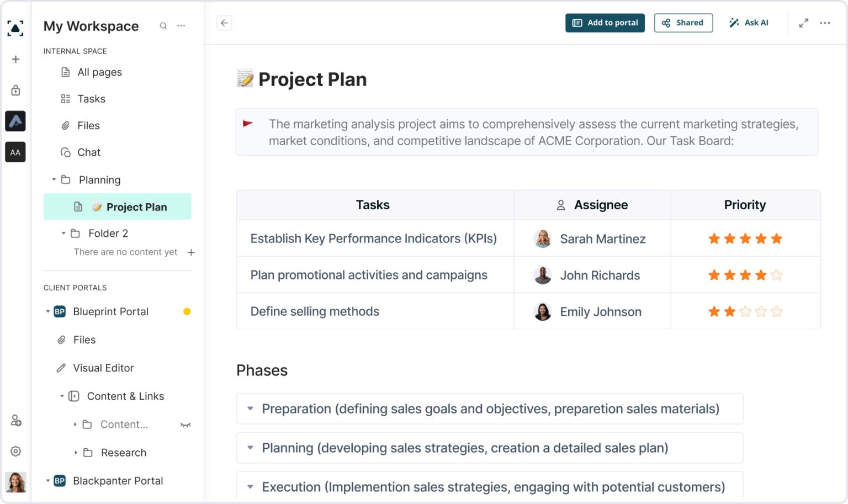Switch to the AA workspace icon

click(x=15, y=152)
